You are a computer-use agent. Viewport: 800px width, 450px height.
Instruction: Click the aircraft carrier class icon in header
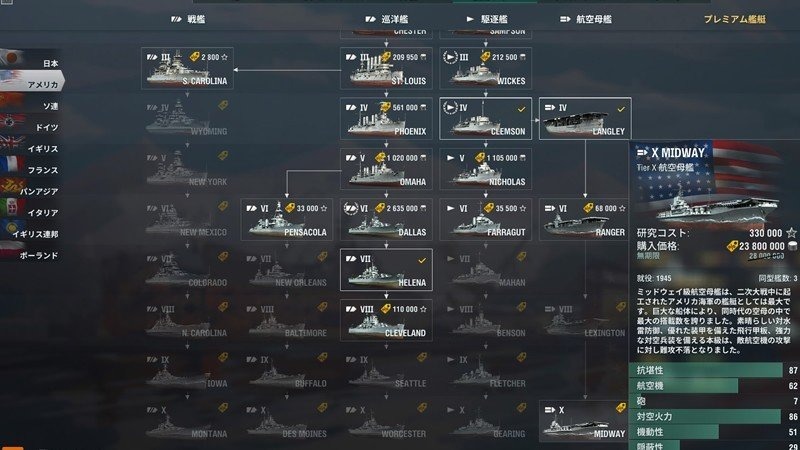565,19
